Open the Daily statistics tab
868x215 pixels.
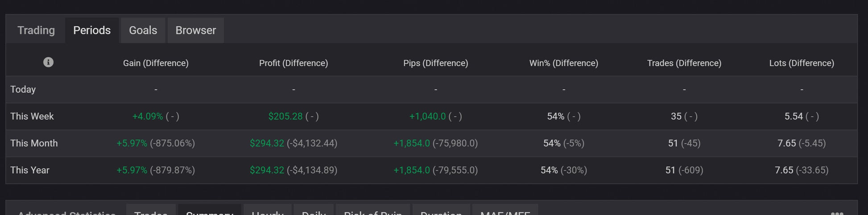(x=314, y=212)
